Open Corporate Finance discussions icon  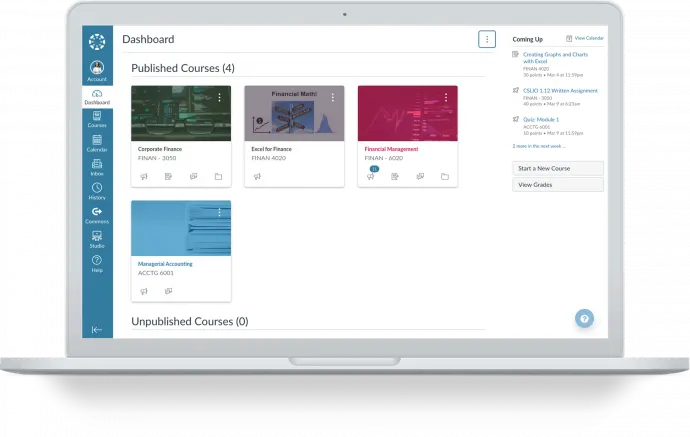[x=193, y=176]
